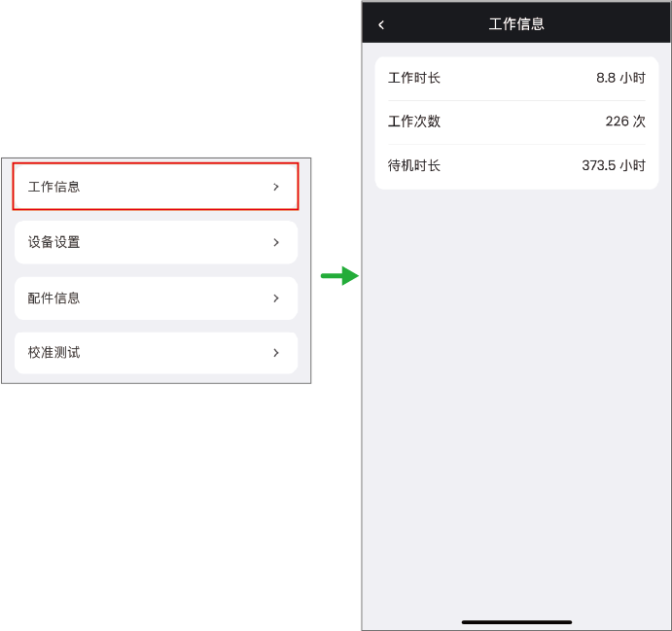This screenshot has height=631, width=672.
Task: Open the 设备设置 menu row
Action: [x=156, y=242]
